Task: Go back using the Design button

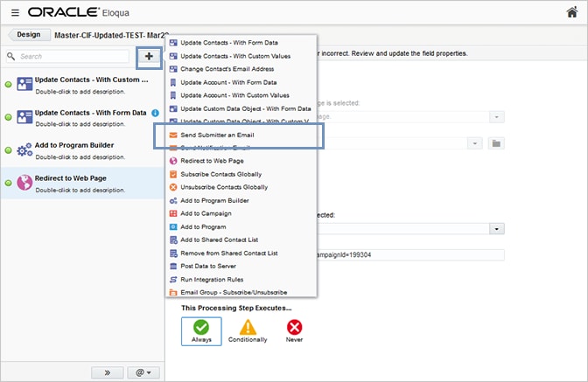Action: click(x=29, y=34)
